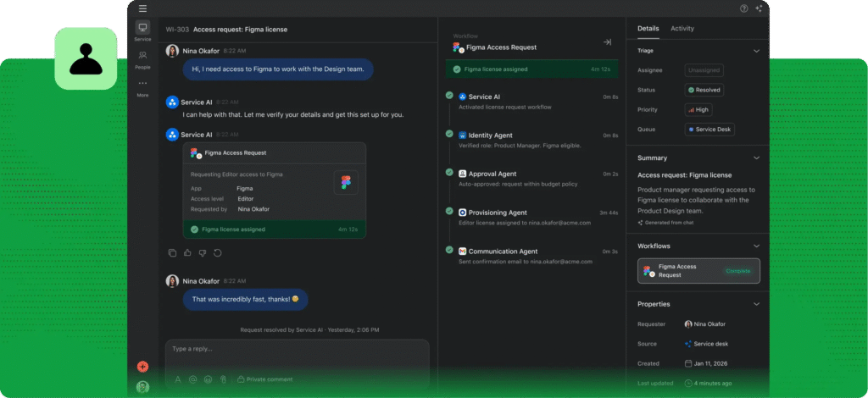Attach a file using the paperclip icon
Viewport: 868px width, 398px height.
223,379
